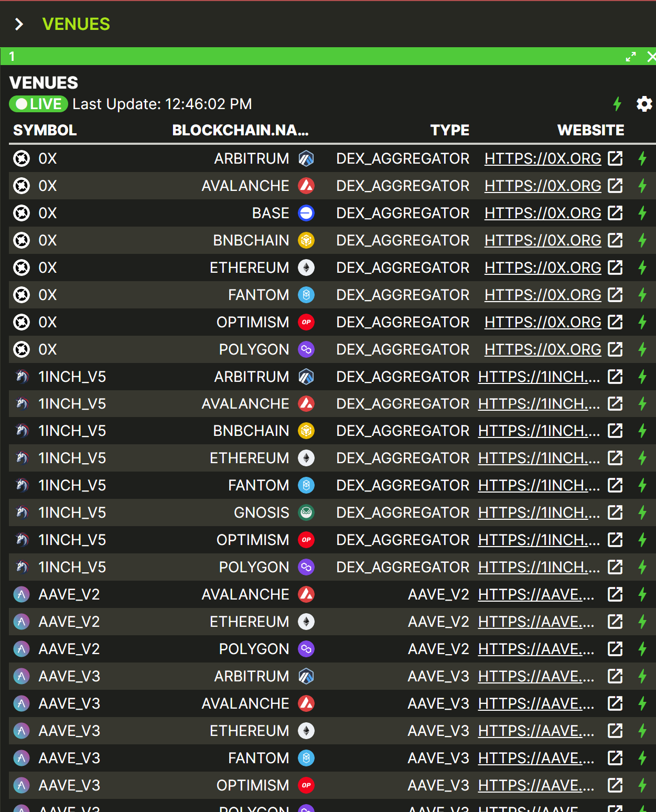Click lightning bolt in 0X BASE row
Image resolution: width=656 pixels, height=812 pixels.
(642, 213)
